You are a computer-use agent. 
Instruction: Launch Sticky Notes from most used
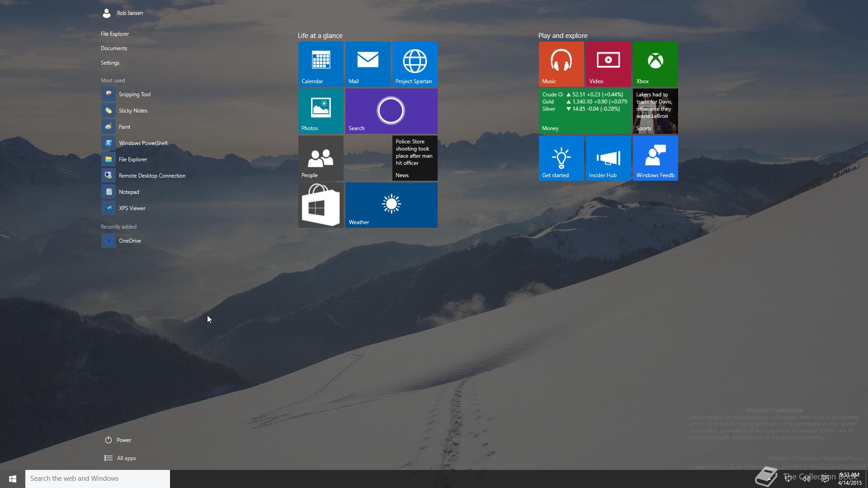(124, 111)
